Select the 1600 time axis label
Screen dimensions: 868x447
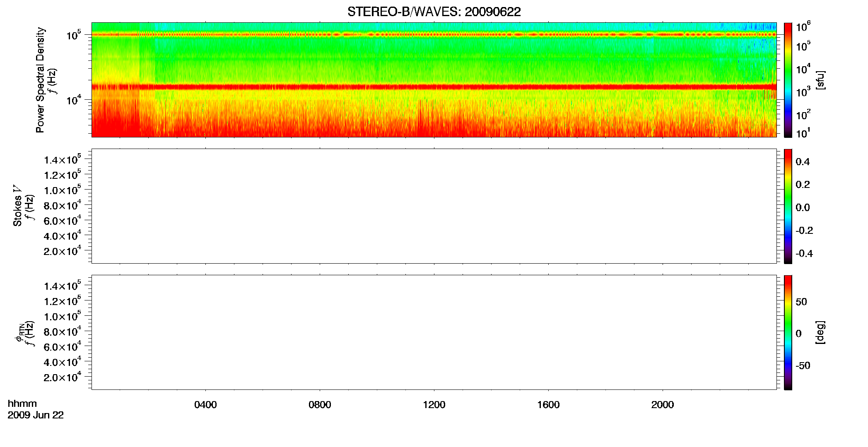coord(548,405)
